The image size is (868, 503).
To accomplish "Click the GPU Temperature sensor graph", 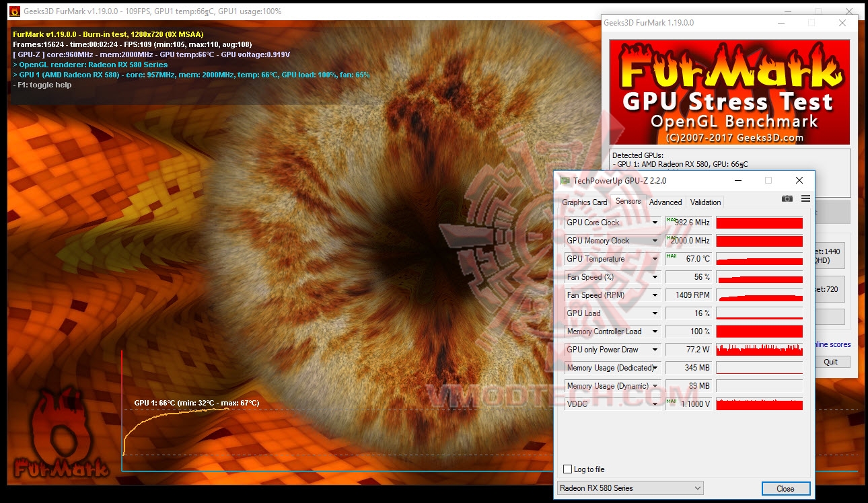I will (x=759, y=258).
